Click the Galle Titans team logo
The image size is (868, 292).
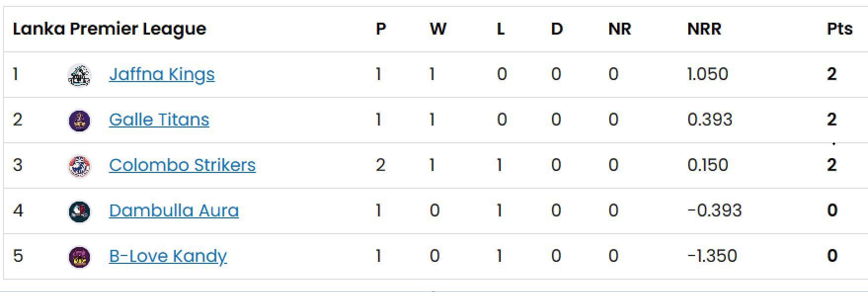tap(79, 121)
